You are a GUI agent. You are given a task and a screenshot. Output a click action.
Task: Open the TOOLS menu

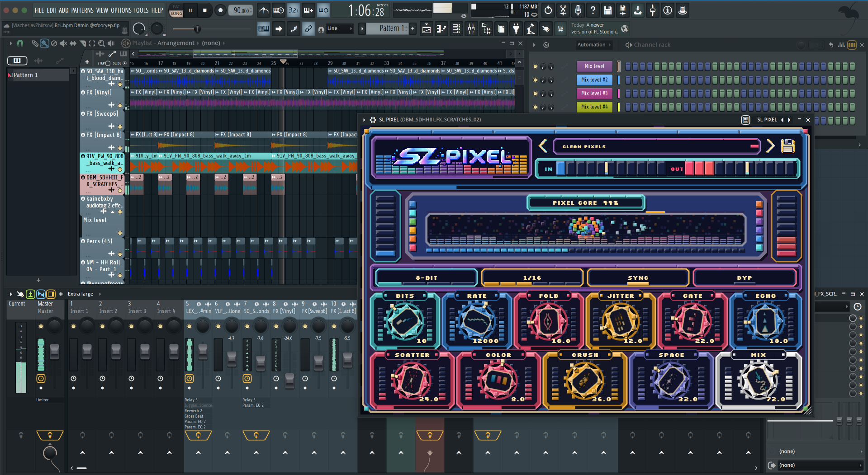(x=141, y=10)
